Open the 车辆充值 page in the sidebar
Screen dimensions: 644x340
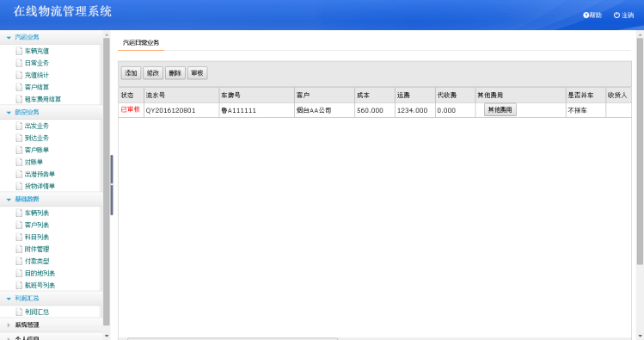37,51
